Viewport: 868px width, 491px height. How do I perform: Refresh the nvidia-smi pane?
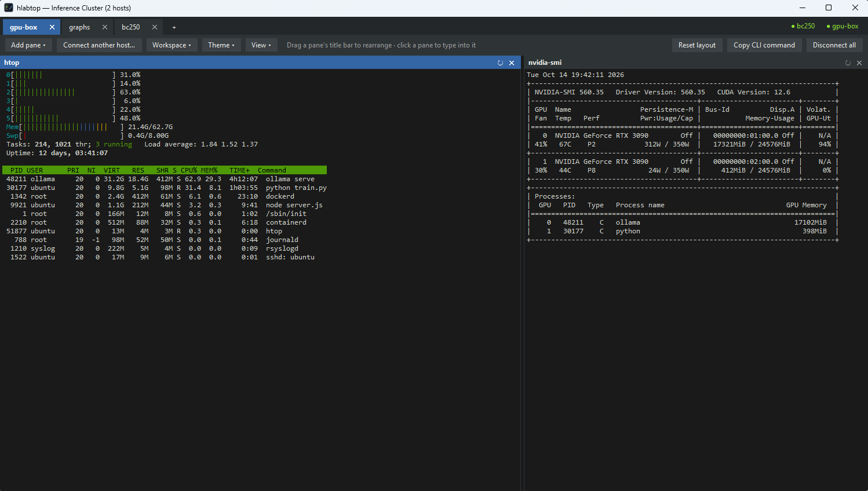pyautogui.click(x=848, y=63)
